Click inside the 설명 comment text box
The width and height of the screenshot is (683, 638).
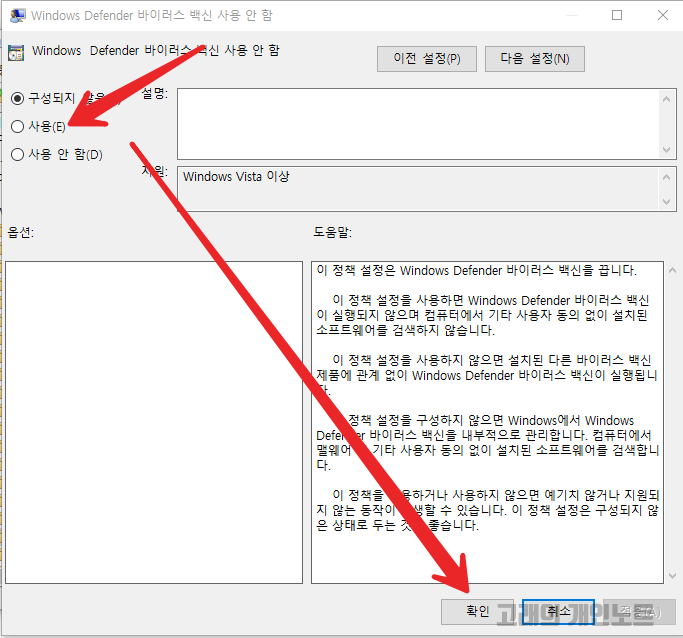pyautogui.click(x=418, y=124)
